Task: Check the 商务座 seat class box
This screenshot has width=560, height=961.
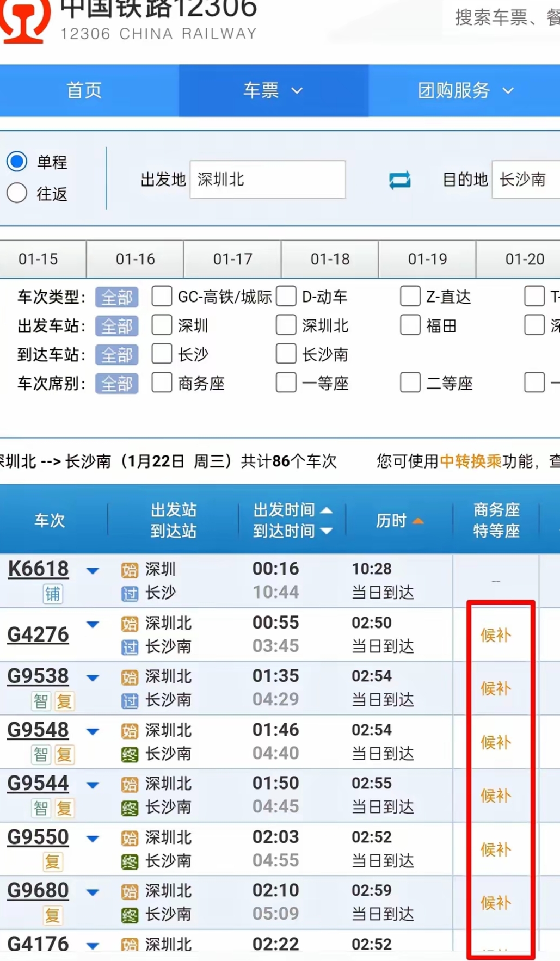Action: 162,383
